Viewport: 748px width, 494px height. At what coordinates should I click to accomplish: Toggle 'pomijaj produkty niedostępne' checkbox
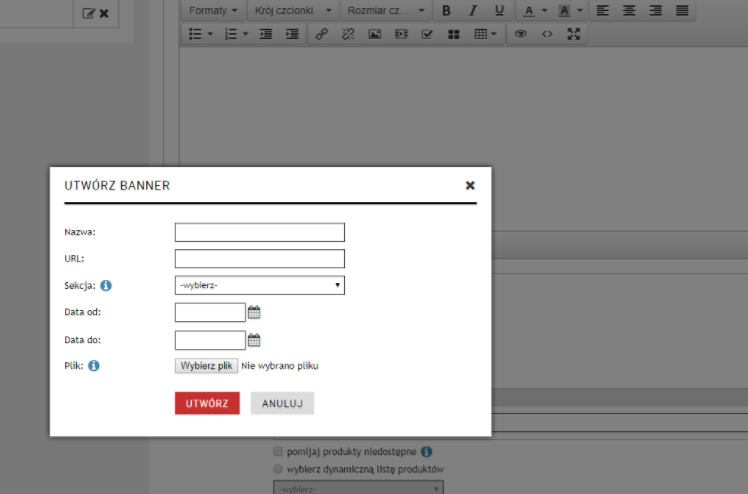[x=279, y=451]
